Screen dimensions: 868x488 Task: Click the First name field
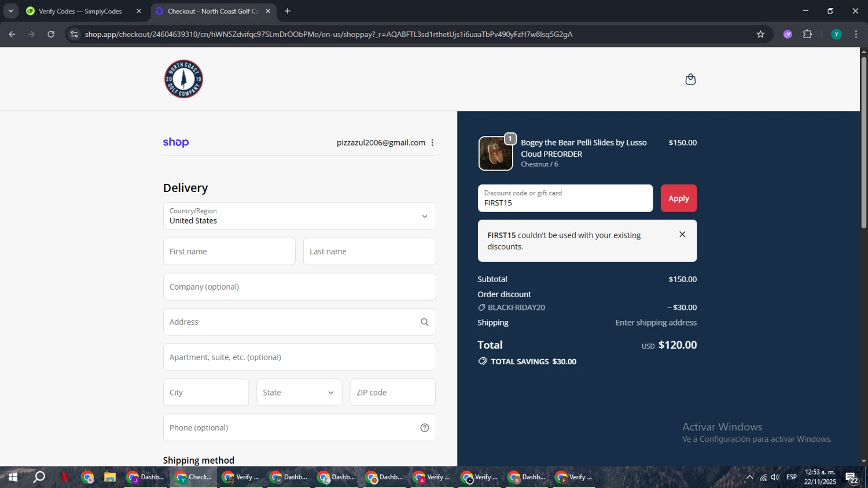click(x=229, y=252)
